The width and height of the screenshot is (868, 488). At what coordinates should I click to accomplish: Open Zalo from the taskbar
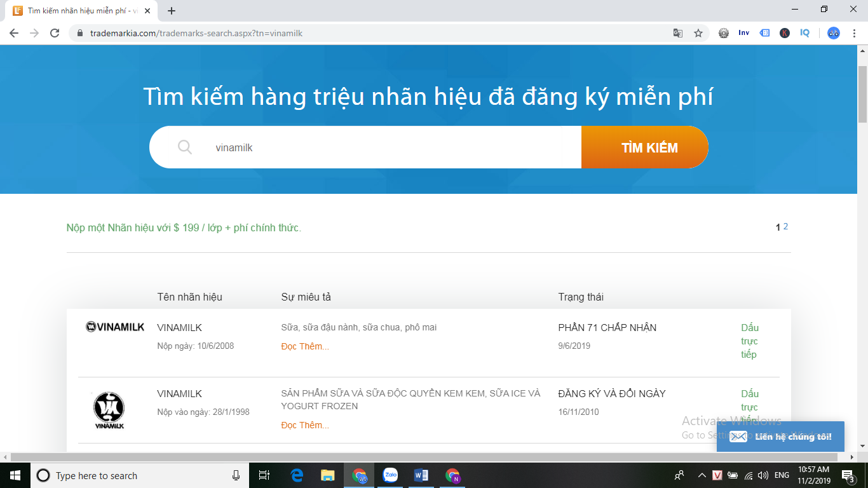click(x=390, y=475)
